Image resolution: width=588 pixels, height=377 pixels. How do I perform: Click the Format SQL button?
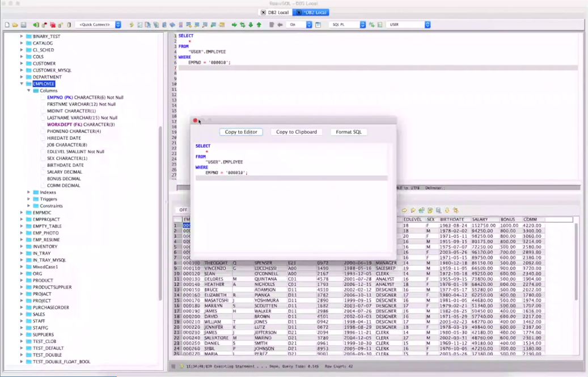click(348, 132)
